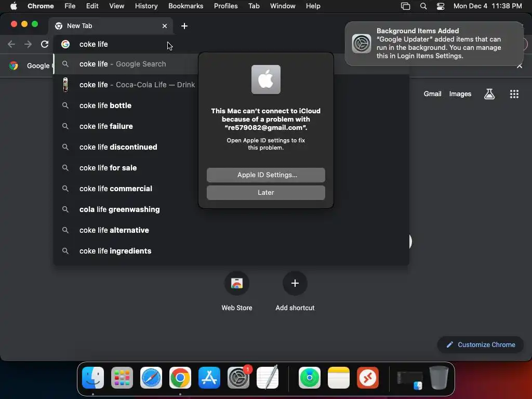Click the Background Items Added notification

click(434, 44)
